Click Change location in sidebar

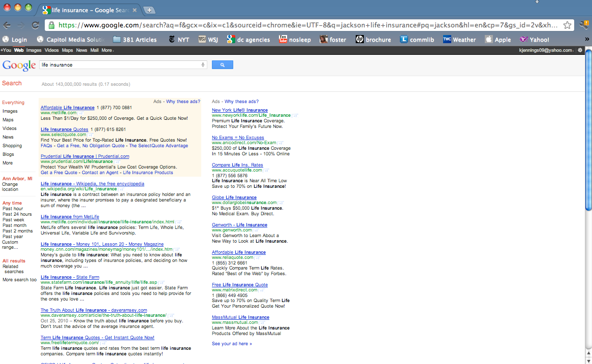10,187
